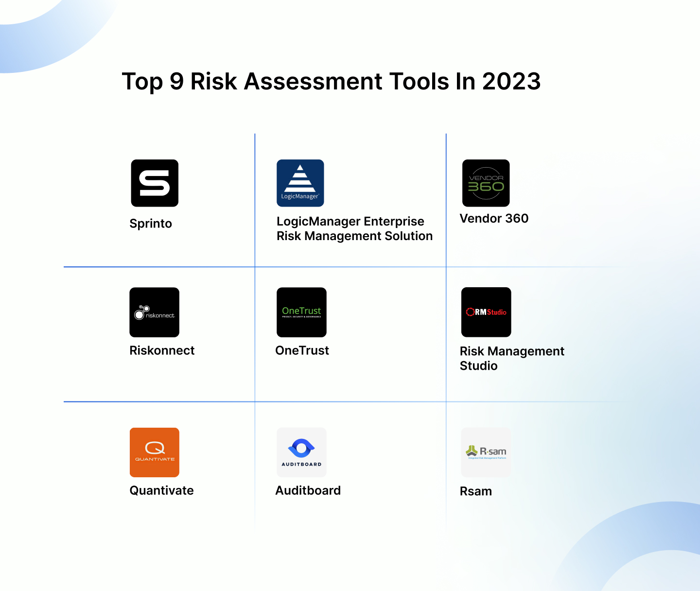The width and height of the screenshot is (700, 591).
Task: Select the OneTrust logo icon
Action: point(301,312)
